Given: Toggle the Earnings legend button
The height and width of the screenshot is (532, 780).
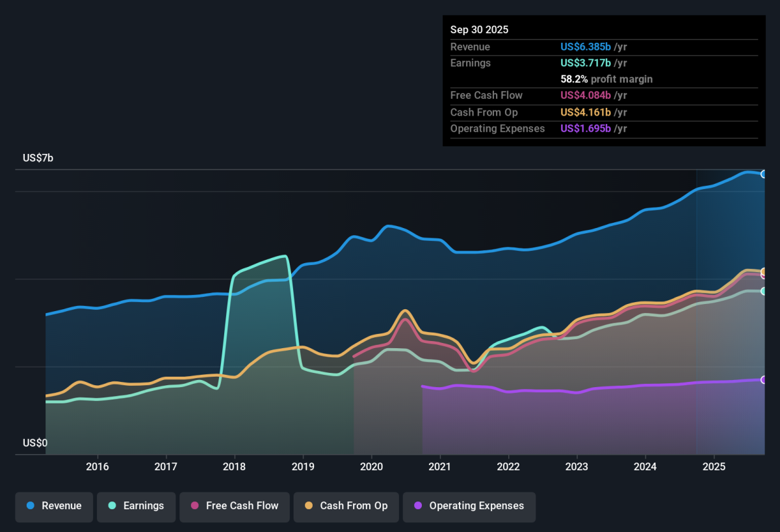Looking at the screenshot, I should pyautogui.click(x=136, y=506).
